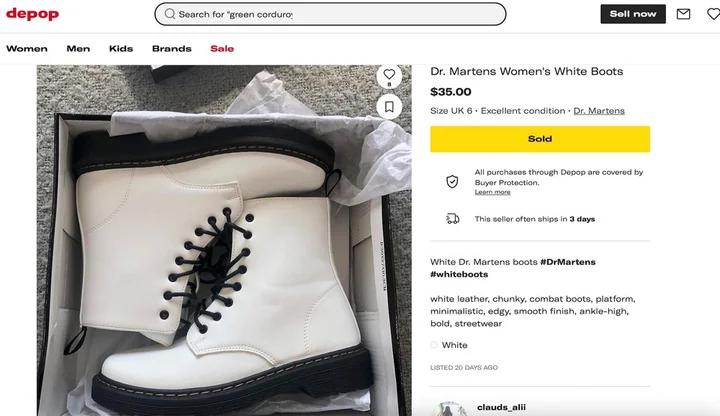Click the search magnifier icon
Image resolution: width=720 pixels, height=416 pixels.
(x=170, y=14)
